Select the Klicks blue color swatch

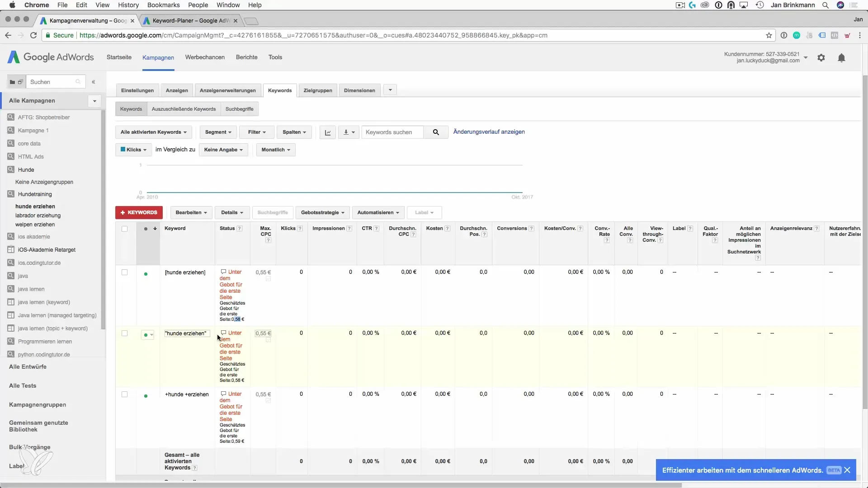click(x=123, y=150)
